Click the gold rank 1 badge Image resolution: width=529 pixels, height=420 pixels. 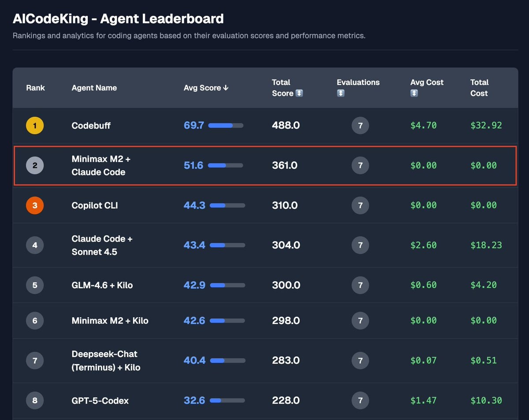click(35, 126)
